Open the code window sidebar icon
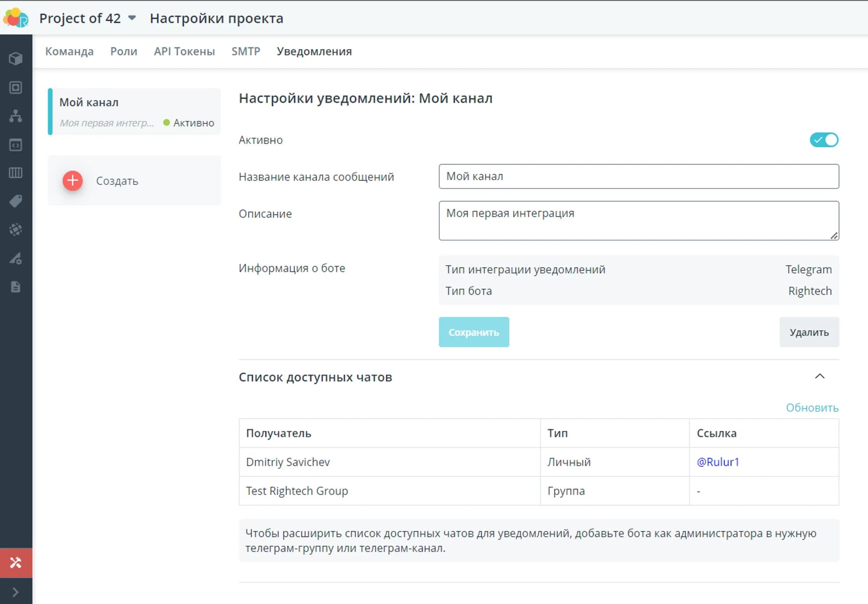 pos(16,145)
